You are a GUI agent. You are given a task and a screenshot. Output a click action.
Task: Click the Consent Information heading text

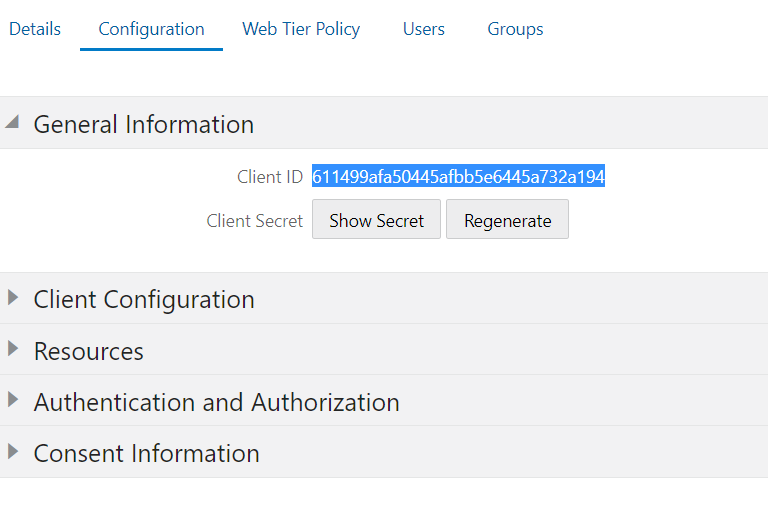point(146,453)
